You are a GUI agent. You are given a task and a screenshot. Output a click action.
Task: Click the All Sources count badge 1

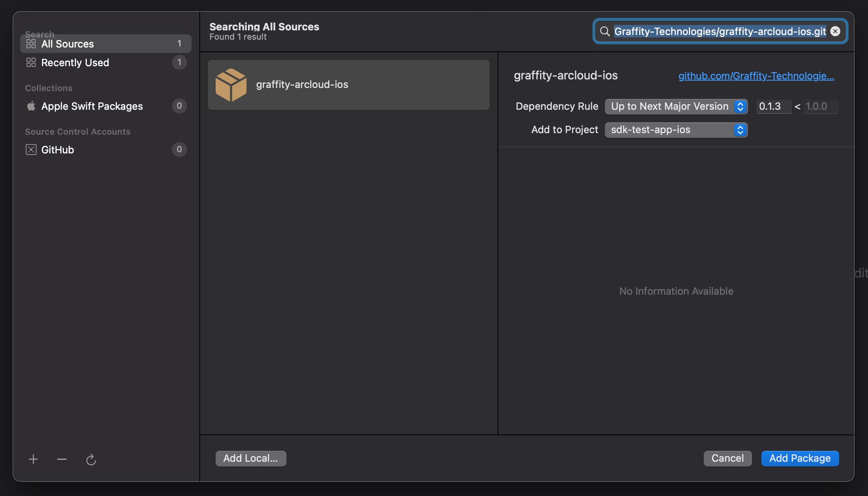coord(179,44)
